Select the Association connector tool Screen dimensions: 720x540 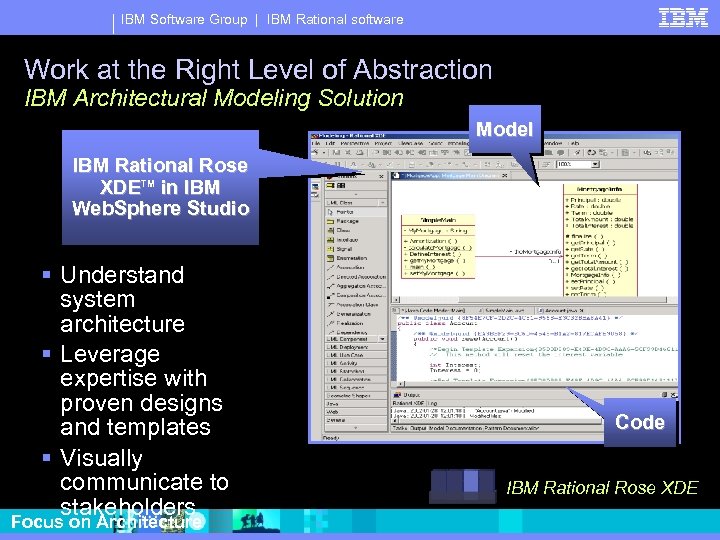[x=355, y=267]
